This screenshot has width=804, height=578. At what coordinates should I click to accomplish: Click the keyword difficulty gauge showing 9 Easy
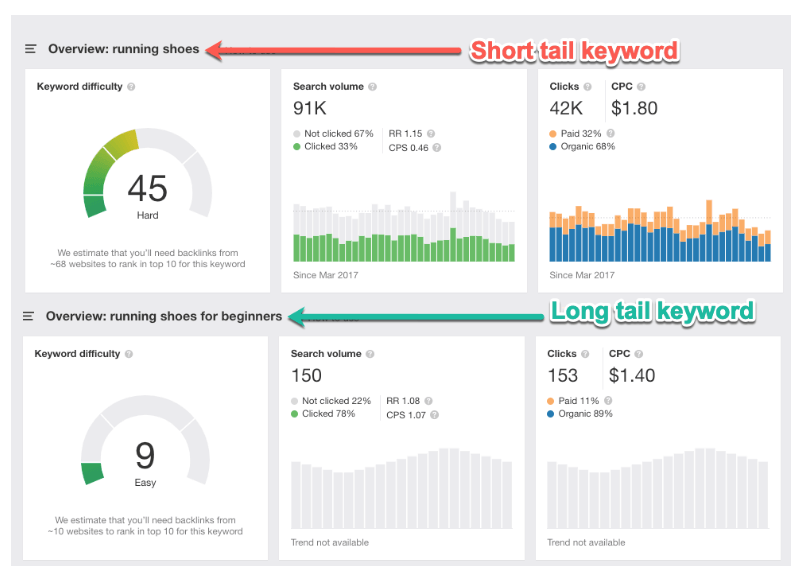pos(145,446)
